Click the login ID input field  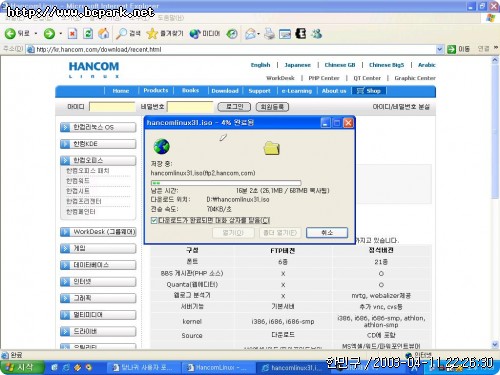[x=112, y=107]
